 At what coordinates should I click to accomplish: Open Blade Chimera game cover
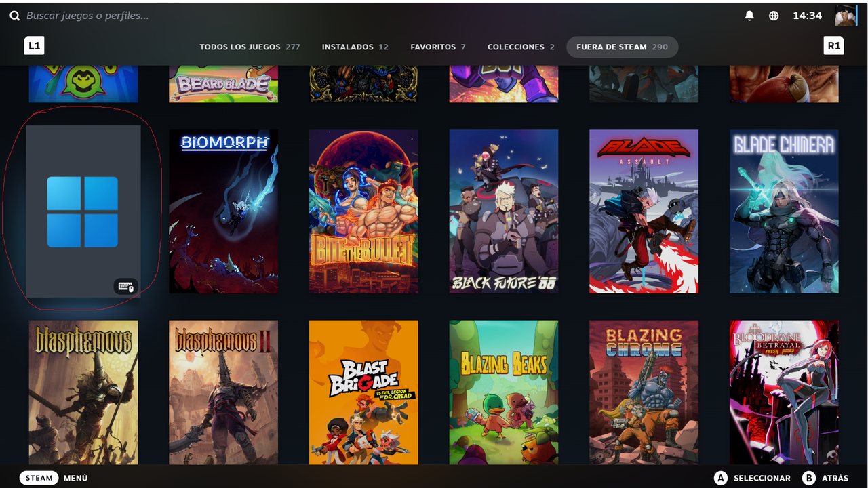pyautogui.click(x=784, y=211)
